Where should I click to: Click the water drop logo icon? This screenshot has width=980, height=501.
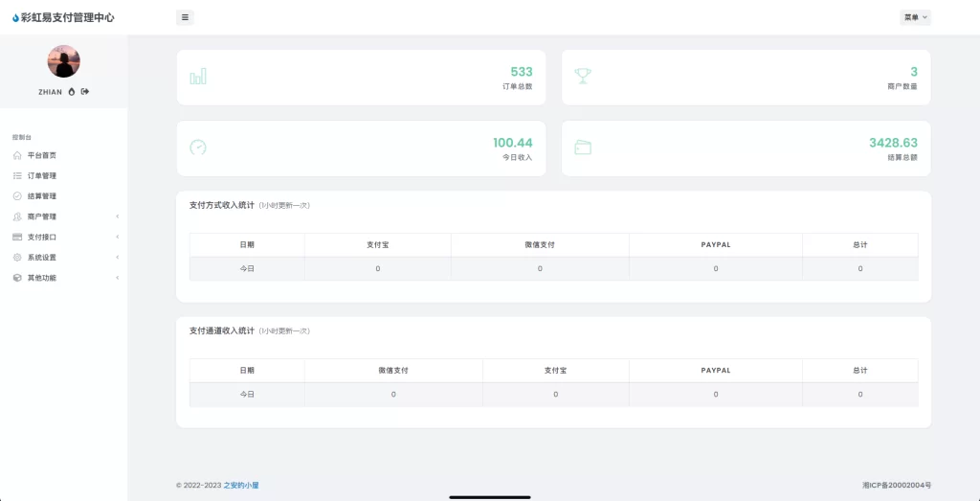point(15,18)
